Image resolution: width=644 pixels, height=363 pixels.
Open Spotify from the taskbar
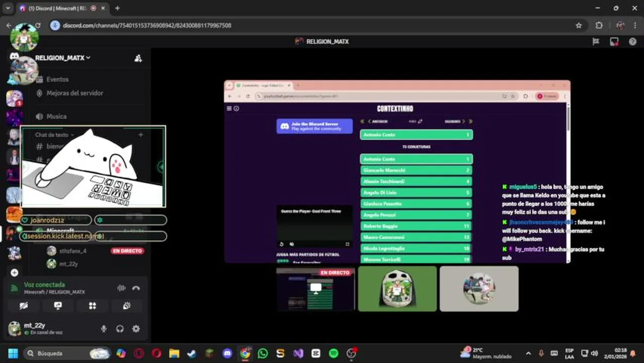334,353
